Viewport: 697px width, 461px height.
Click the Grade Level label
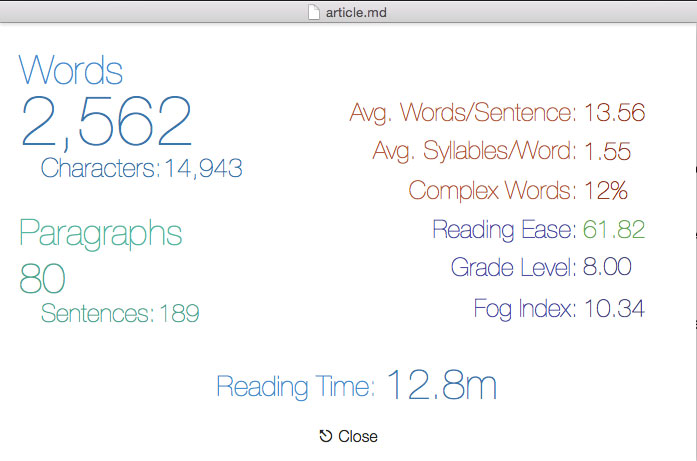pos(513,267)
